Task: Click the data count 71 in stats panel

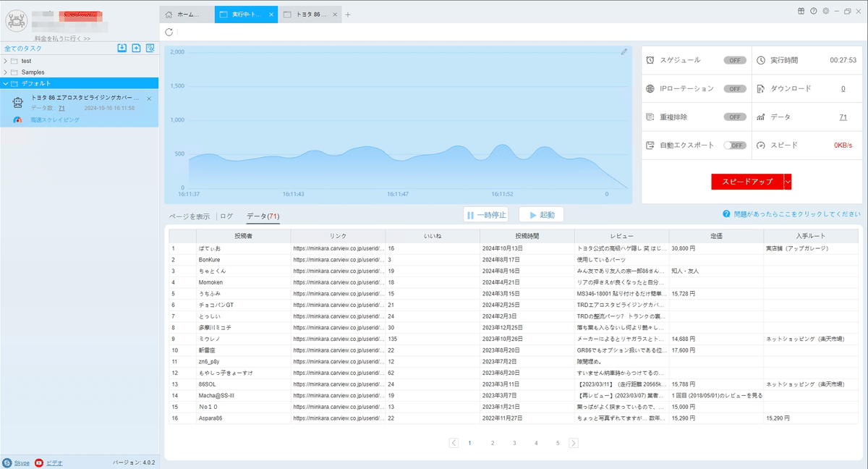Action: (x=843, y=117)
